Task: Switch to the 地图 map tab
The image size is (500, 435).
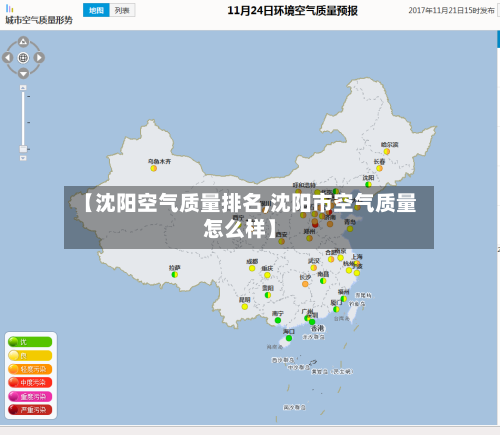Action: coord(96,10)
